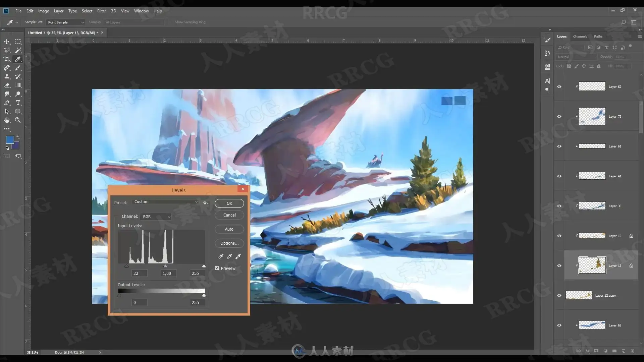This screenshot has width=644, height=362.
Task: Click the black point eyedropper in Levels
Action: tap(220, 256)
